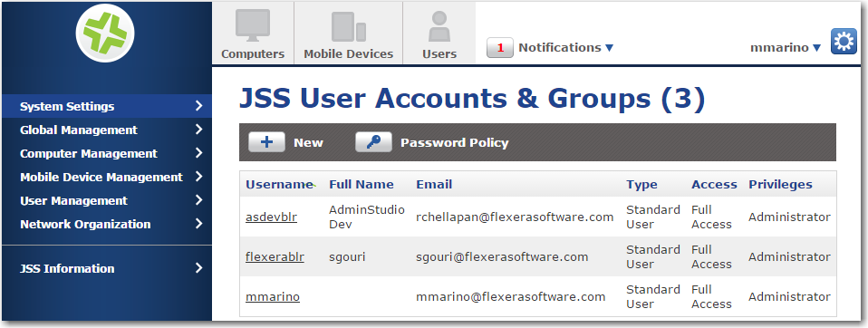Viewport: 868px width, 328px height.
Task: Expand the Notifications dropdown
Action: [565, 47]
